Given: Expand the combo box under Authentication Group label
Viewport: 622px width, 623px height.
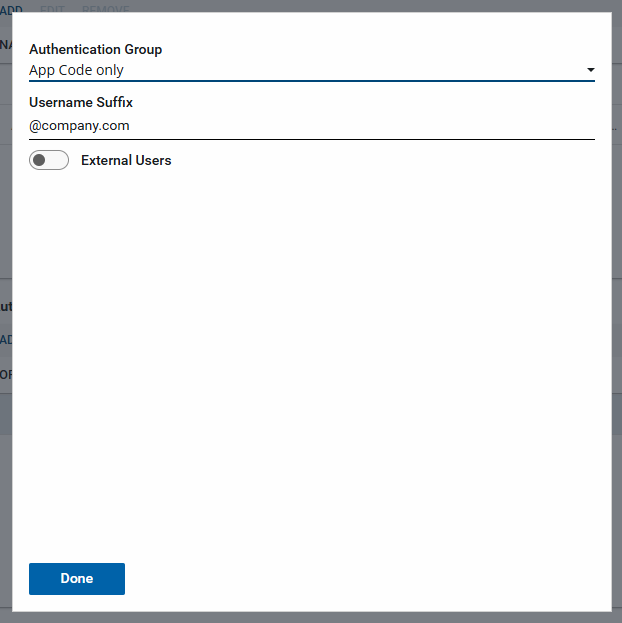Looking at the screenshot, I should click(311, 70).
